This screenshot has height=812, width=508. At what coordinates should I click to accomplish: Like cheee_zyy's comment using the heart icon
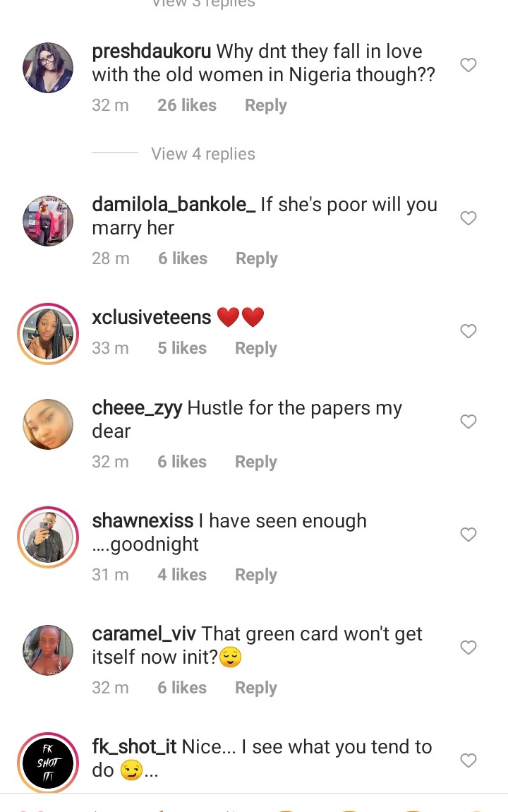[468, 422]
